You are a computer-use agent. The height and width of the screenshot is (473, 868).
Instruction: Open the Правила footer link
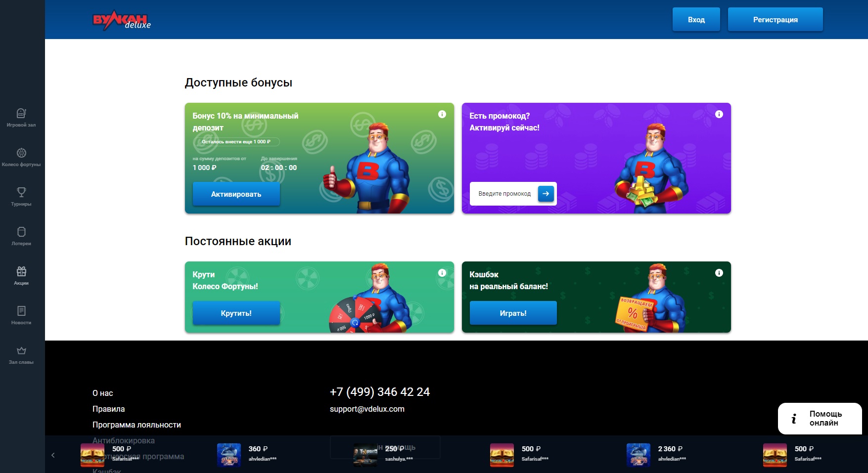coord(108,409)
